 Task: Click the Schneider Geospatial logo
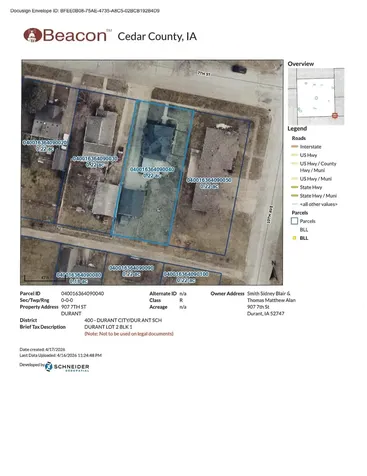pyautogui.click(x=67, y=367)
